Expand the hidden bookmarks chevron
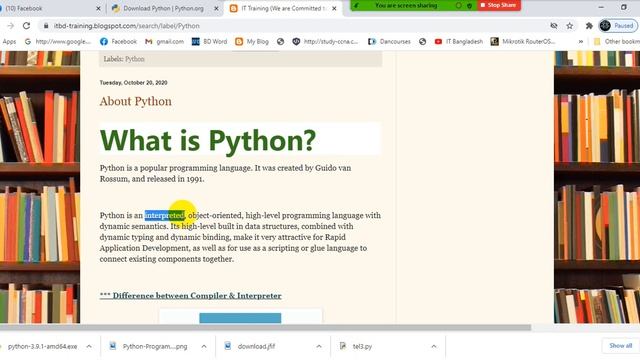 [x=580, y=42]
